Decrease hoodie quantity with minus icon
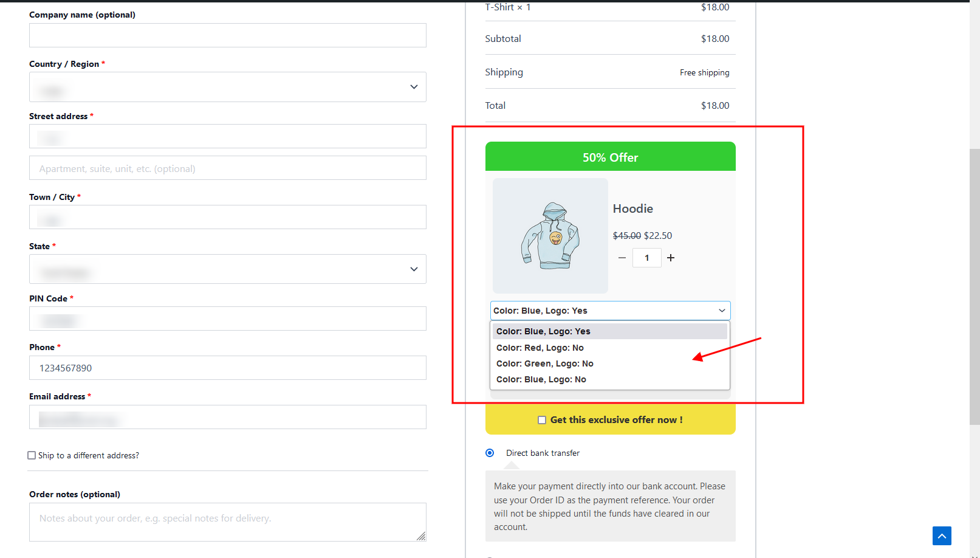This screenshot has height=558, width=980. tap(622, 258)
